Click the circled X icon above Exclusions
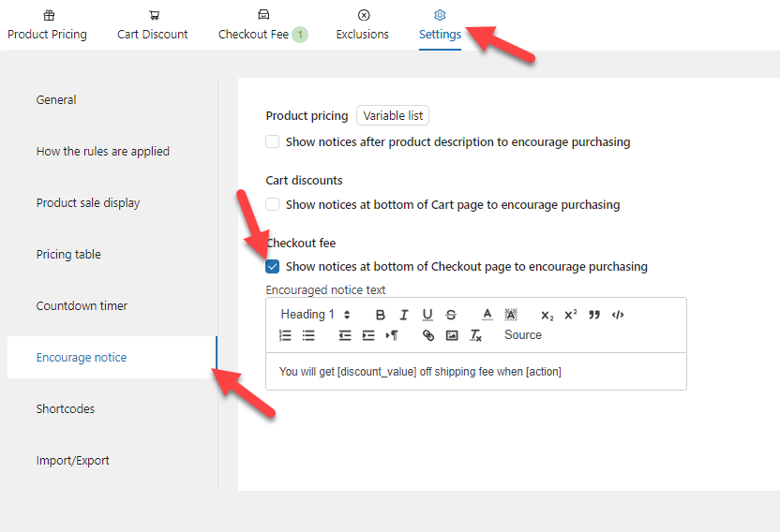Screen dimensions: 780x532 coord(364,15)
